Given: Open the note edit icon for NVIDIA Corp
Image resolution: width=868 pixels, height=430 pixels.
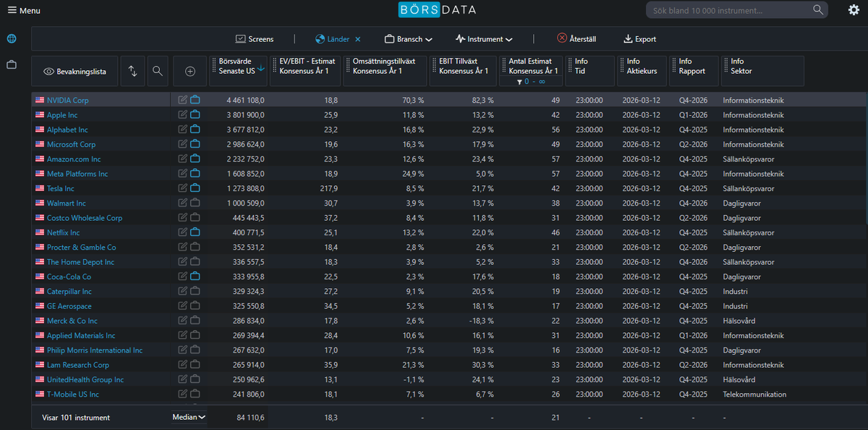Looking at the screenshot, I should [183, 100].
